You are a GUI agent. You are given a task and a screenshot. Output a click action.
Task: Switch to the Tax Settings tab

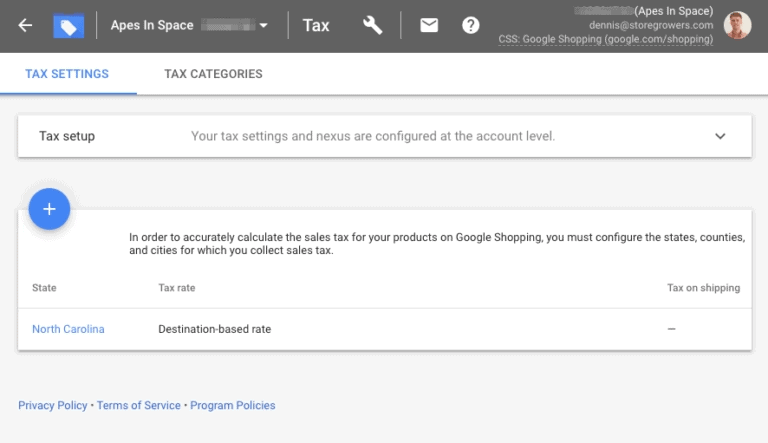pos(67,74)
